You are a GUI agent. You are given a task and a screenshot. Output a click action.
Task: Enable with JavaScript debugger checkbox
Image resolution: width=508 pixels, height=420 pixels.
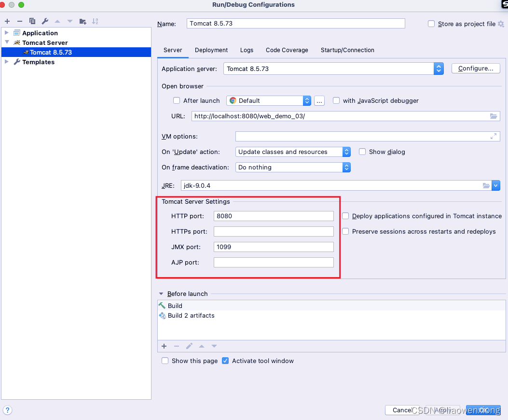click(x=336, y=100)
